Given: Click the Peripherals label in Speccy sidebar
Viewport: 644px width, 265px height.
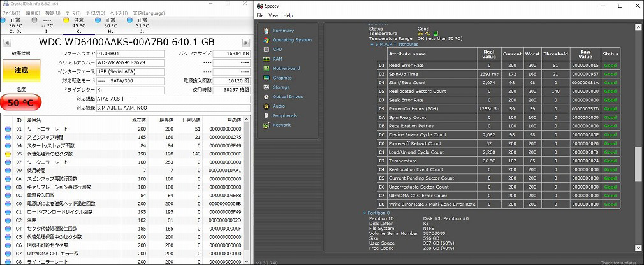Looking at the screenshot, I should 284,116.
